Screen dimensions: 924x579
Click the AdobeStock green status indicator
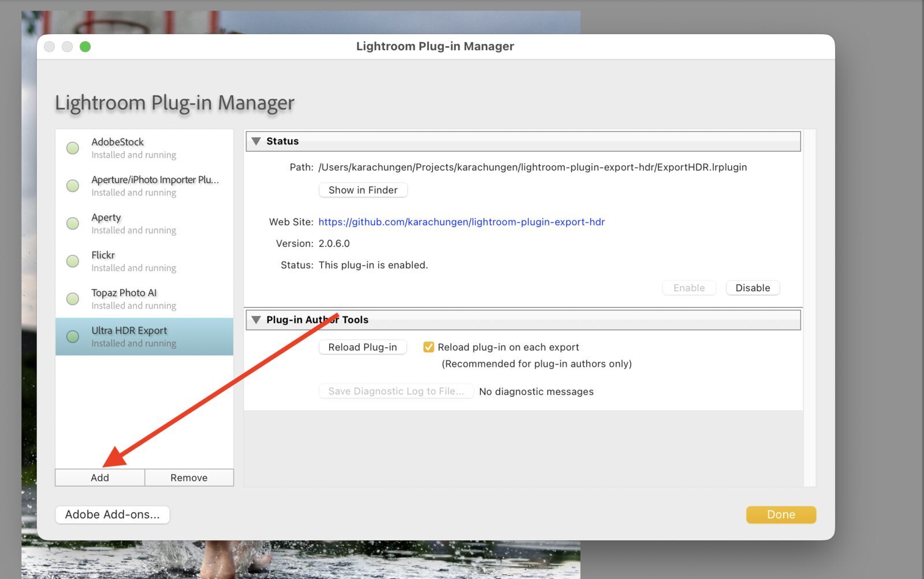point(73,148)
